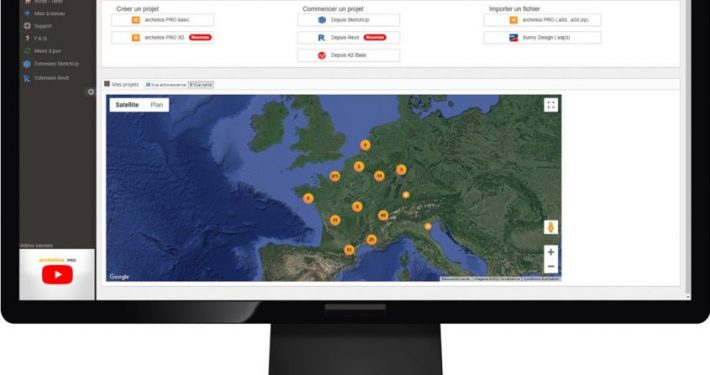This screenshot has height=375, width=710.
Task: Collapse the sidebar with the arrow button
Action: tap(91, 92)
